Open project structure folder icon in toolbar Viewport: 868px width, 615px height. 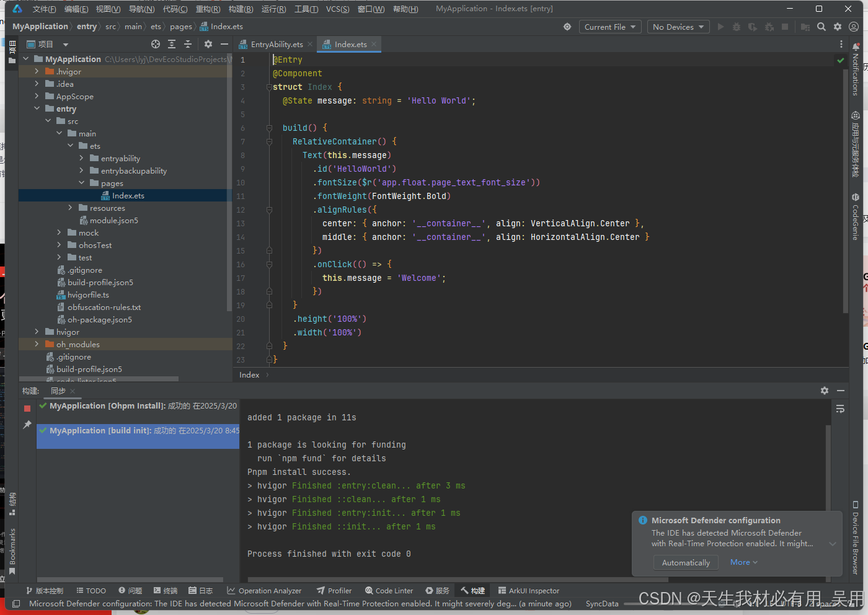(x=805, y=27)
